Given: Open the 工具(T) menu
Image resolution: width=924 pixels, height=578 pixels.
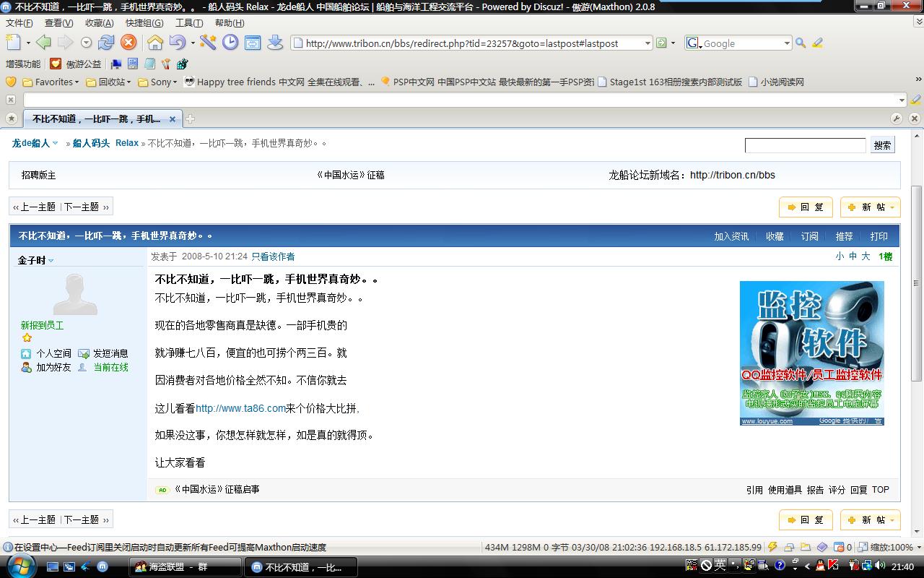Looking at the screenshot, I should click(189, 23).
